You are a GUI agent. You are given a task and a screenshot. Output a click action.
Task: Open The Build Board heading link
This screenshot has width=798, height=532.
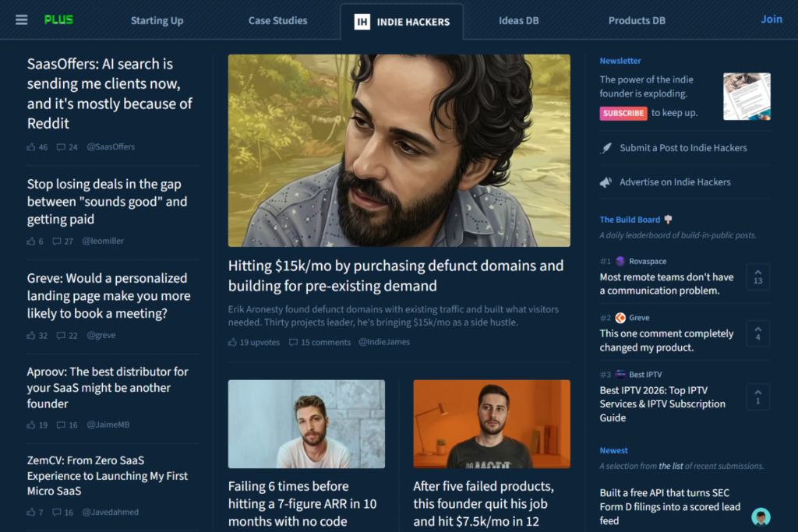(630, 220)
